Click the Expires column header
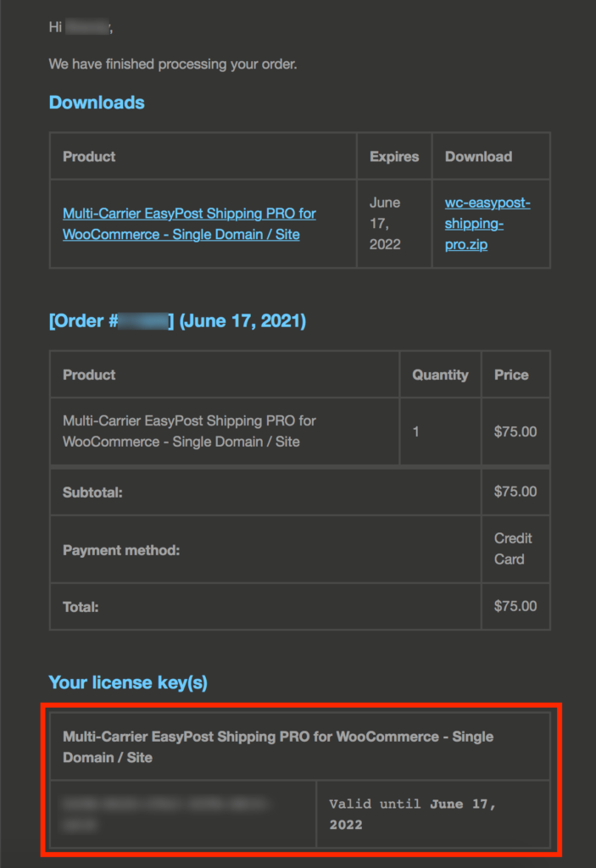596x868 pixels. [394, 157]
